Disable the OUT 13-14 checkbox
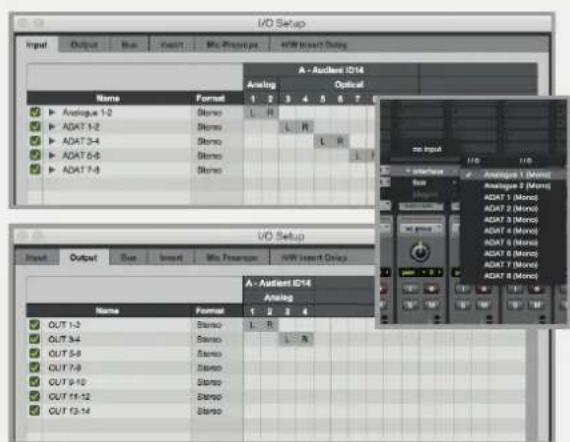Screen dimensions: 570x442 click(35, 410)
